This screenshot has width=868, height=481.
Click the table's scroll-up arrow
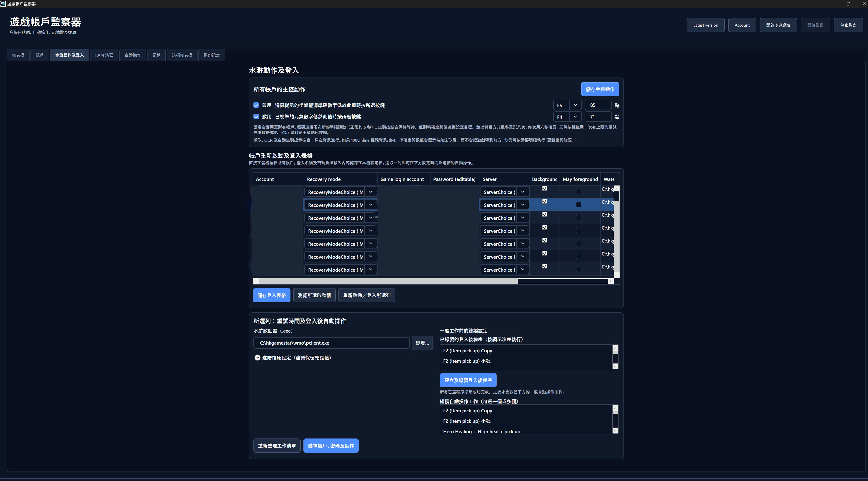click(616, 189)
